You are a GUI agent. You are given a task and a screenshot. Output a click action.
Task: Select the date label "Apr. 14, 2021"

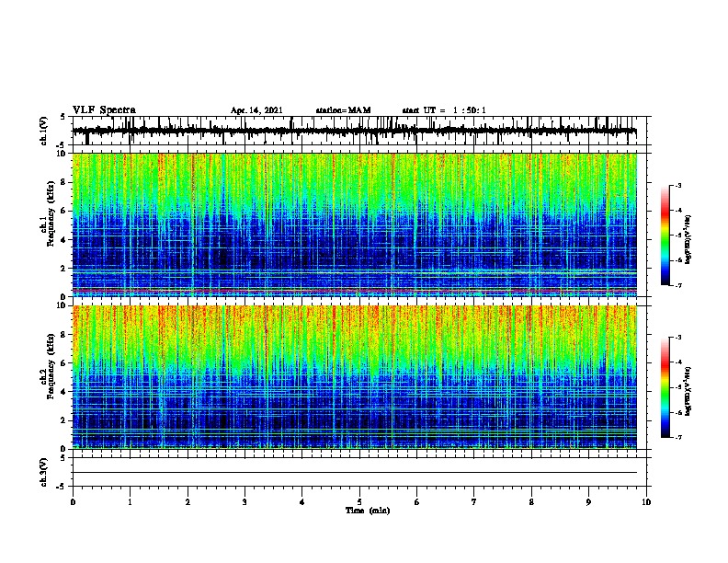coord(256,110)
